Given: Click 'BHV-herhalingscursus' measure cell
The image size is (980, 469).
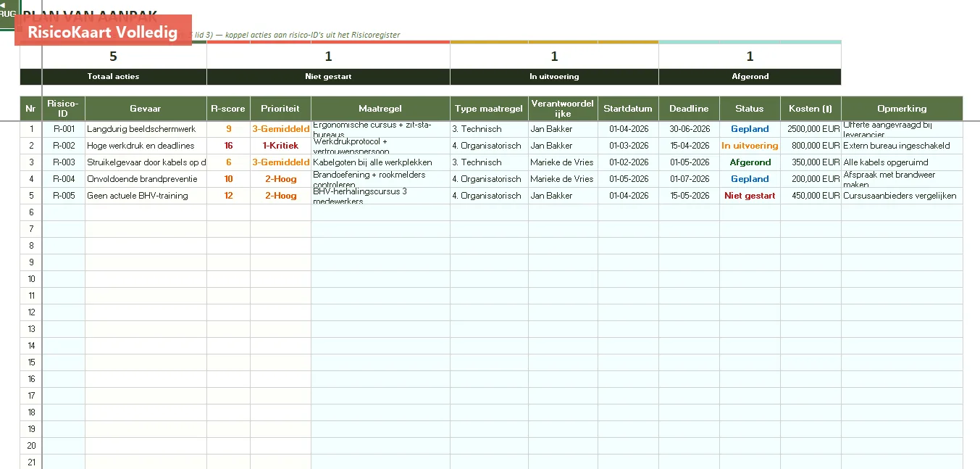Looking at the screenshot, I should [380, 196].
